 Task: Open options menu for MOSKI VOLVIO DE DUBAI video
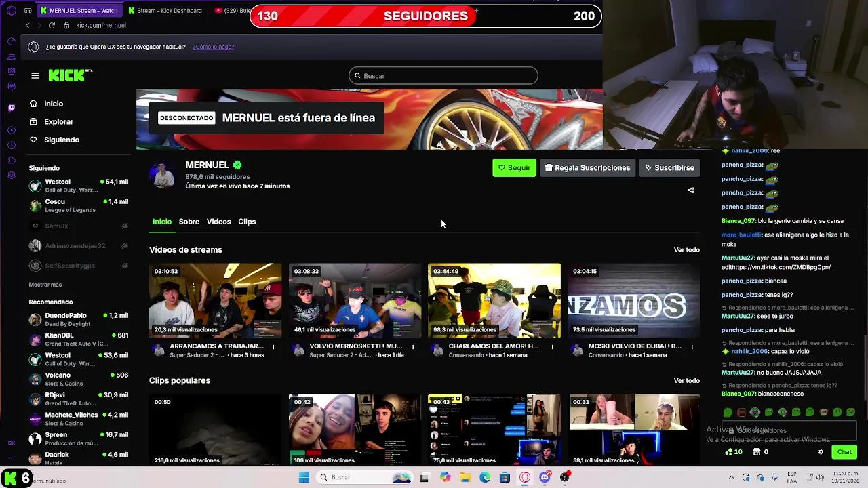(x=692, y=347)
